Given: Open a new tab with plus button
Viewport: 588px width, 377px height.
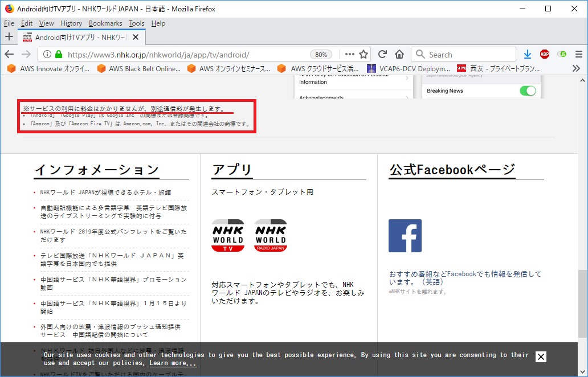Looking at the screenshot, I should [x=9, y=37].
